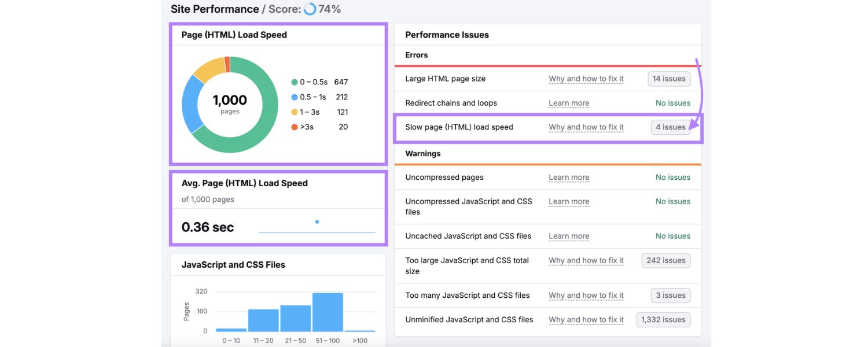Click the tallest 51–100 bar in the chart
Image resolution: width=868 pixels, height=347 pixels.
[328, 311]
